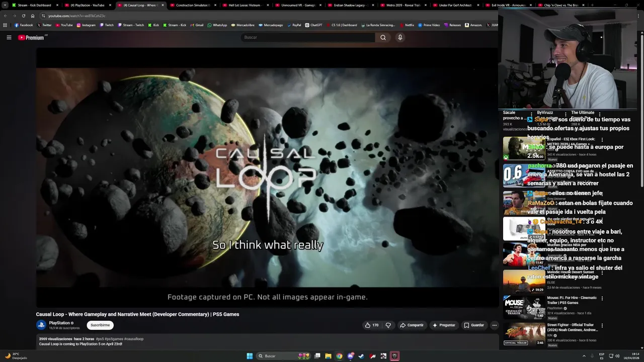The width and height of the screenshot is (644, 362).
Task: Open Steam from the taskbar
Action: click(x=361, y=356)
